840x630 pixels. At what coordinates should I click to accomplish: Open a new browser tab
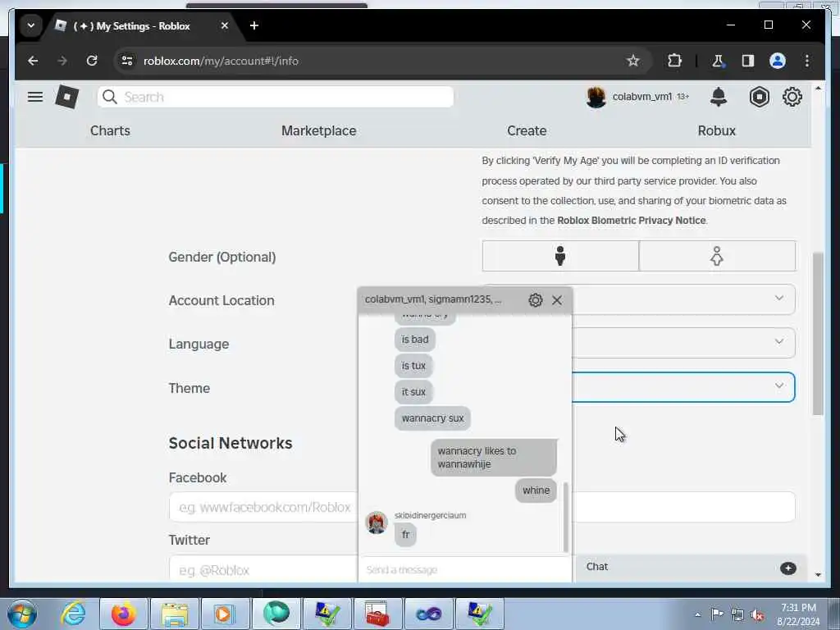[254, 25]
